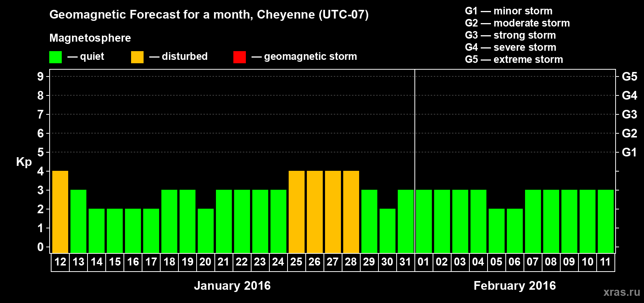
Task: Click the 'G2 — moderate storm' legend line
Action: [517, 23]
